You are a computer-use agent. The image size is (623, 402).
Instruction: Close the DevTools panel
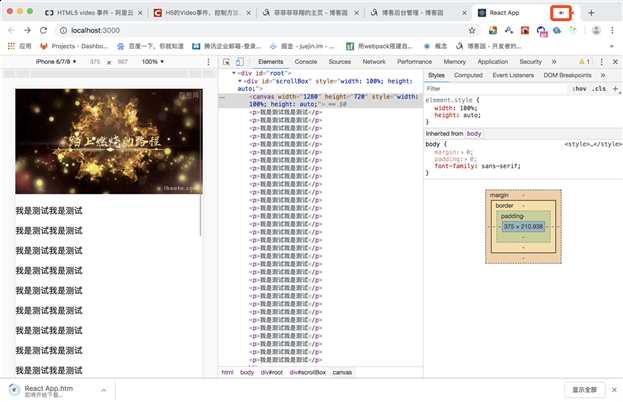615,62
